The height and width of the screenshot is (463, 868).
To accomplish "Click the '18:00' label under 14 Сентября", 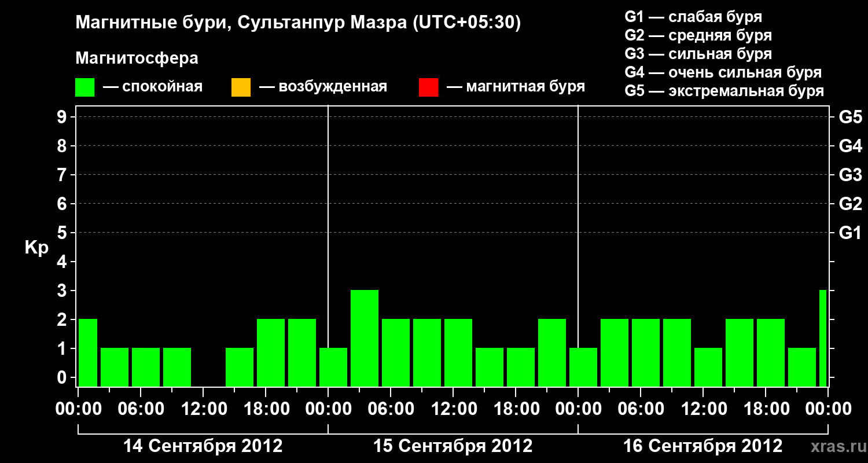I will pos(266,409).
